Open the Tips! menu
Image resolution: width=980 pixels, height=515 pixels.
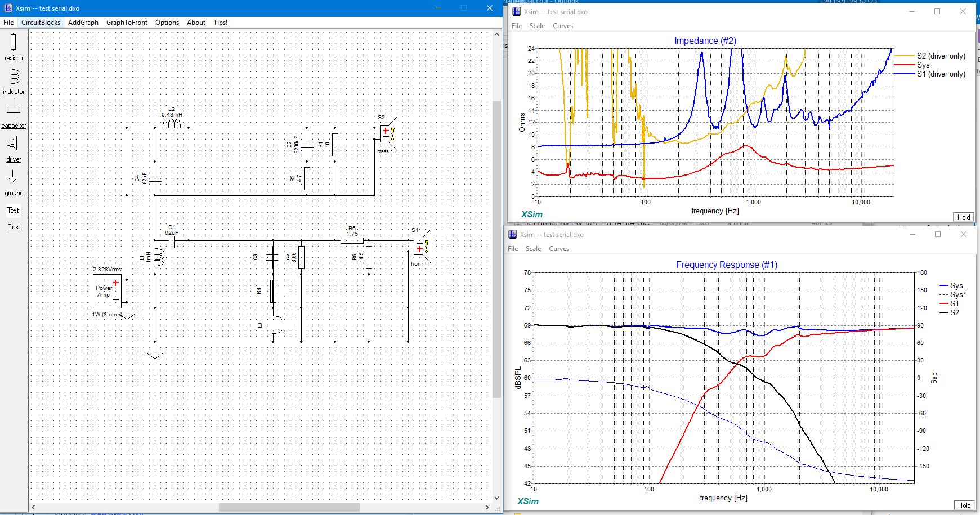pos(220,23)
